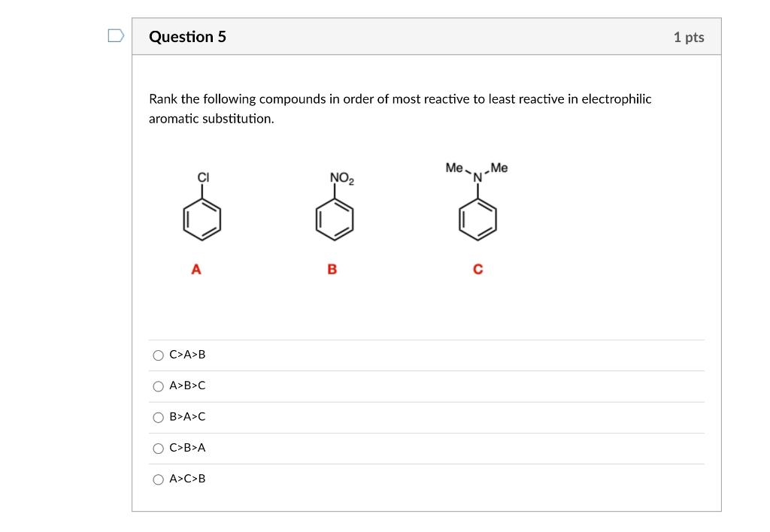Click the nitrobenzene structure labeled B
Viewport: 770px width, 532px height.
335,221
